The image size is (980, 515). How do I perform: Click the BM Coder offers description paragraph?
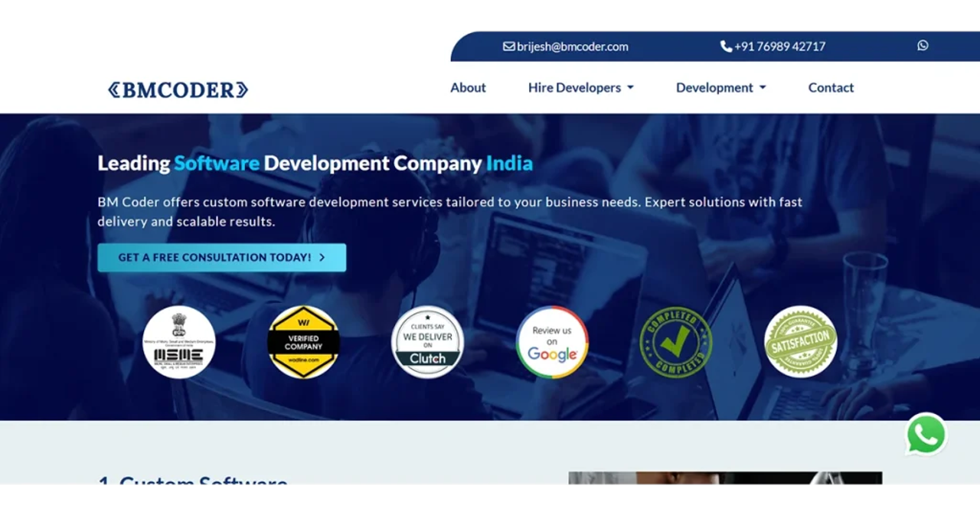(450, 211)
